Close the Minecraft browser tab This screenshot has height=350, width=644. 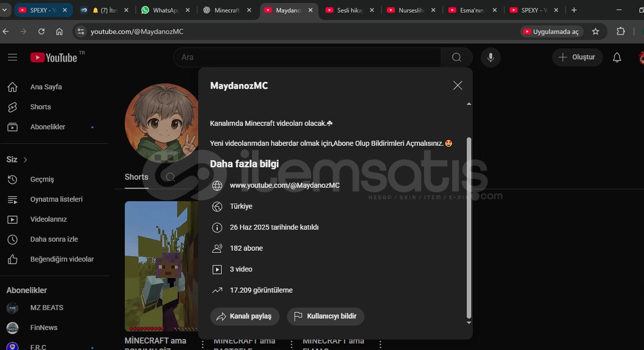[249, 10]
